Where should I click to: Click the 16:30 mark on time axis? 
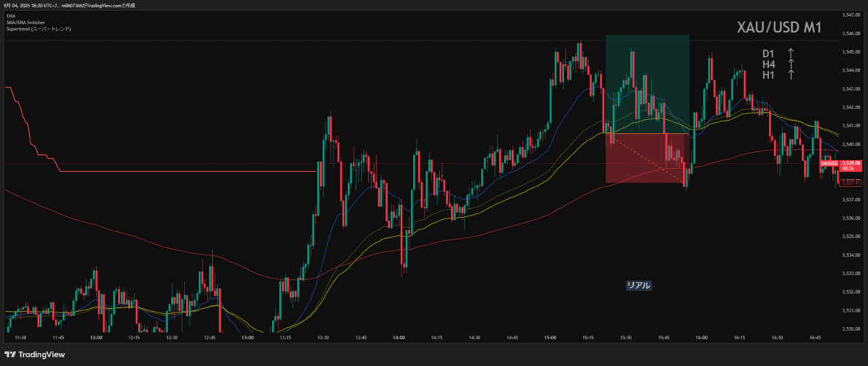point(778,338)
